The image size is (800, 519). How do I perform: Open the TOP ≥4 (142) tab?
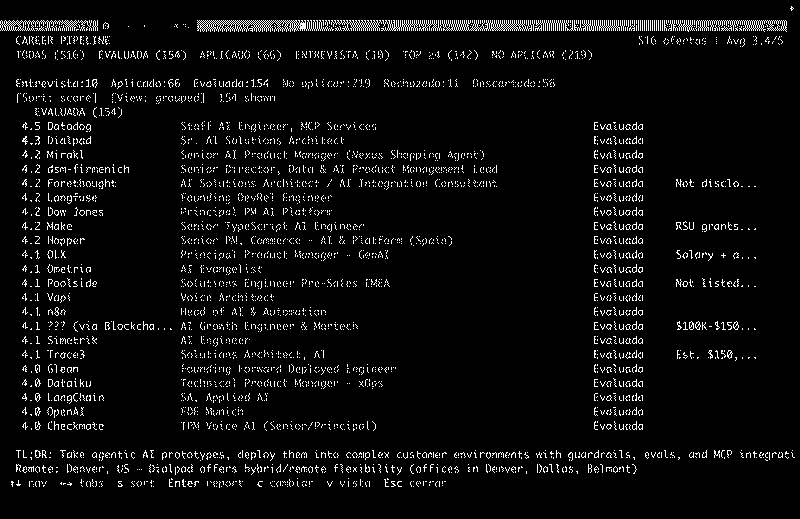tap(440, 55)
